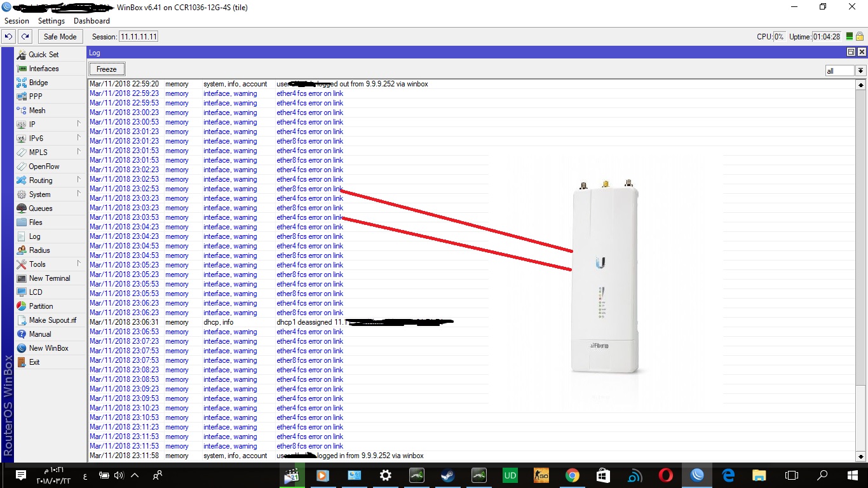Click the padlock icon near Uptime
The image size is (868, 488).
pyautogui.click(x=860, y=37)
